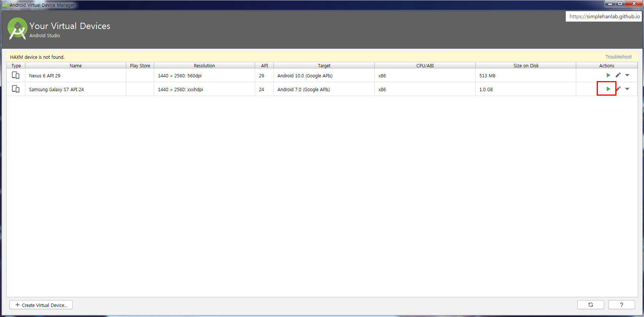Select the Nexus 6 API 29 name cell
This screenshot has height=317, width=644.
tap(76, 76)
